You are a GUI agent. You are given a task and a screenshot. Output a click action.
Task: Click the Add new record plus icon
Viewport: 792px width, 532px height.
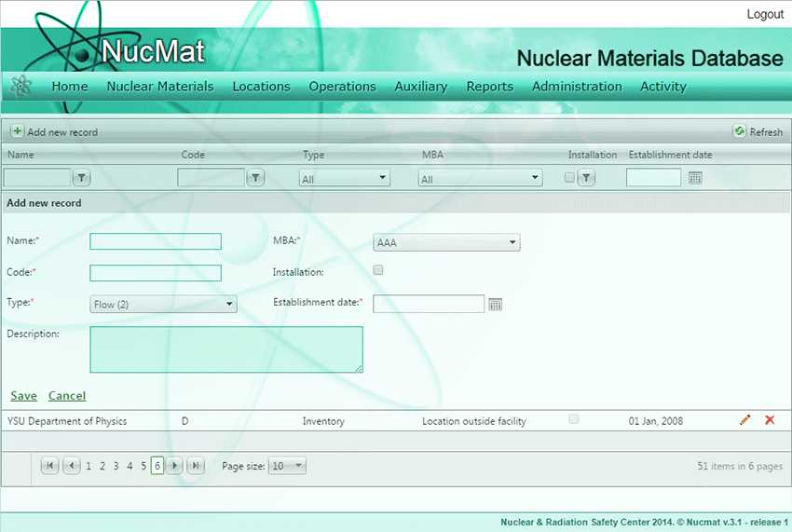pyautogui.click(x=17, y=131)
